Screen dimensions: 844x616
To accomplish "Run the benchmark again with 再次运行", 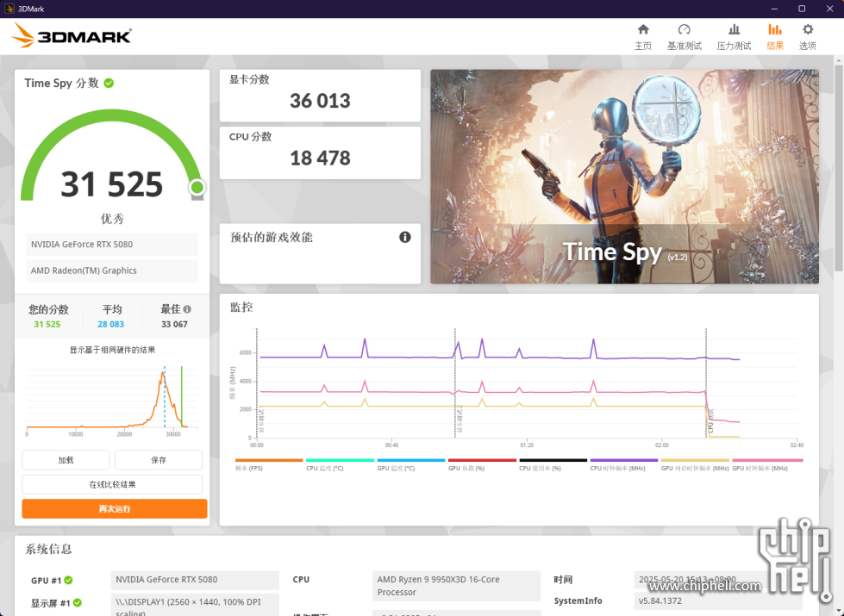I will [x=115, y=509].
